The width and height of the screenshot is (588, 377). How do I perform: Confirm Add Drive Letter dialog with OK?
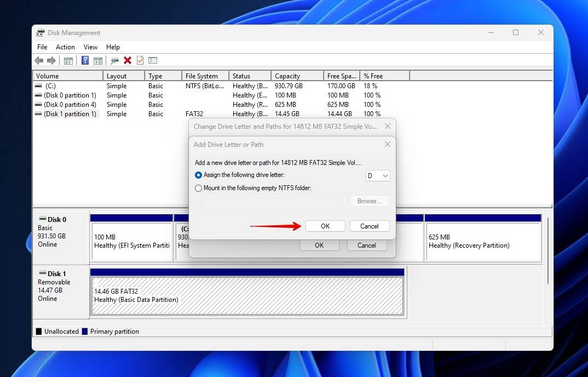pos(325,226)
